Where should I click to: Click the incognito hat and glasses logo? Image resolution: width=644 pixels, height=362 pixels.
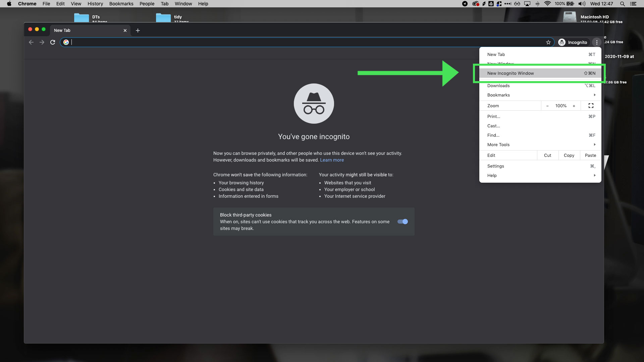click(x=314, y=104)
